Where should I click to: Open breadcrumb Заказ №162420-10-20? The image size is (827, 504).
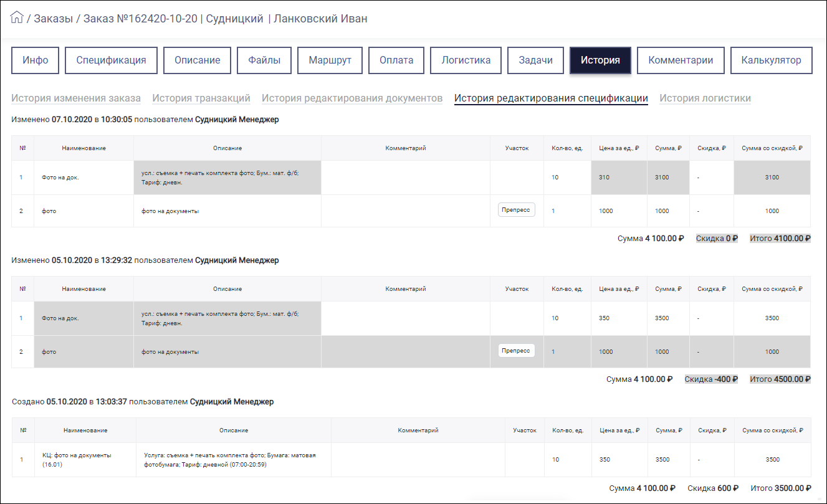pos(140,19)
